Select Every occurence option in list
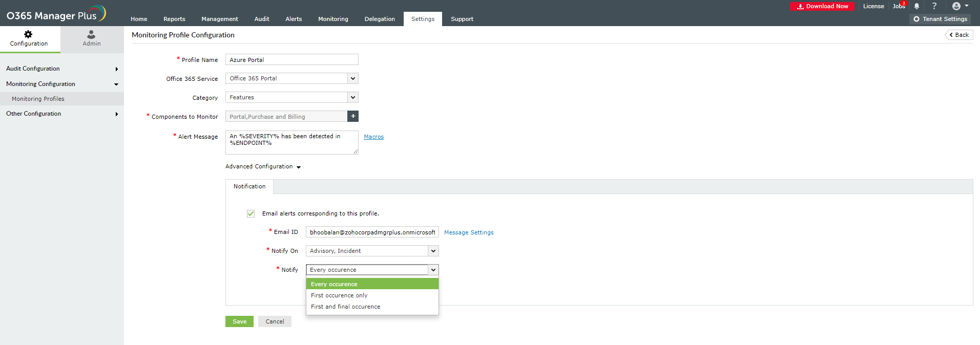Screen dimensions: 980x345 (372, 284)
